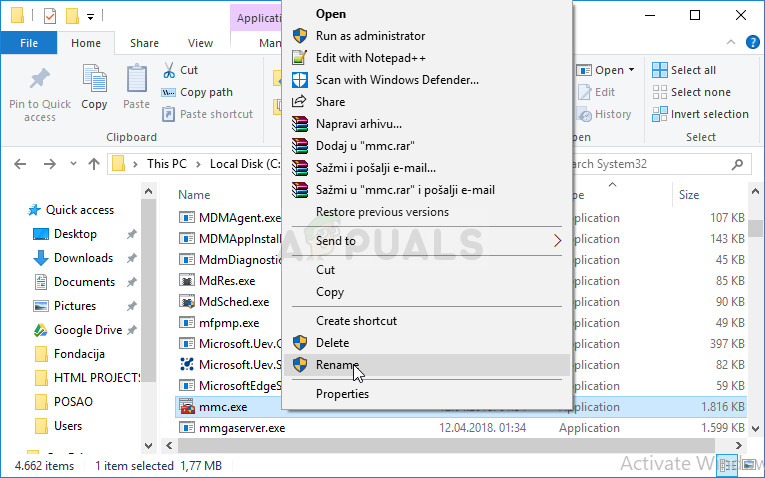Select Open at top of context menu
The image size is (765, 478).
[x=427, y=14]
